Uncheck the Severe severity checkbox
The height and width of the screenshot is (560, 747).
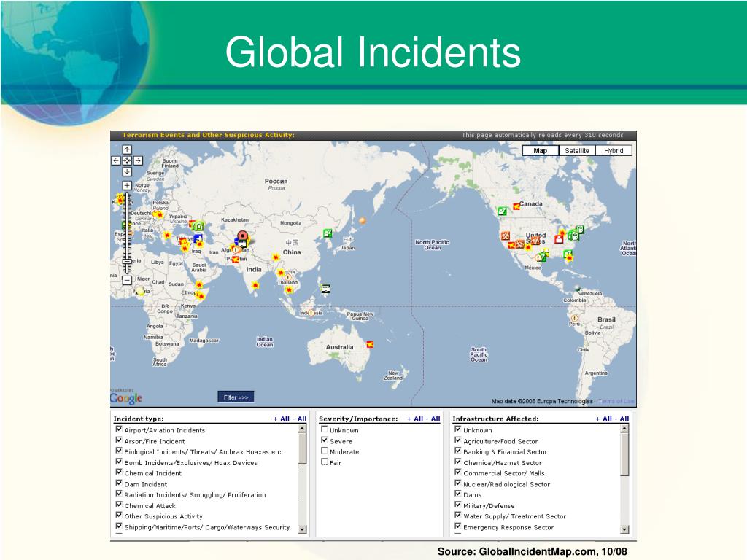(x=325, y=440)
